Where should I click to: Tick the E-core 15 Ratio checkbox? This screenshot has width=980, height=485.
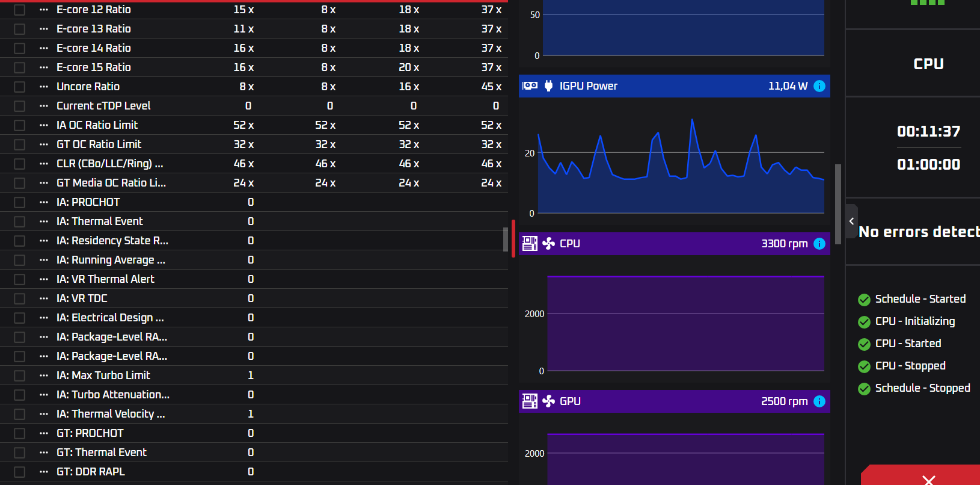click(x=20, y=67)
